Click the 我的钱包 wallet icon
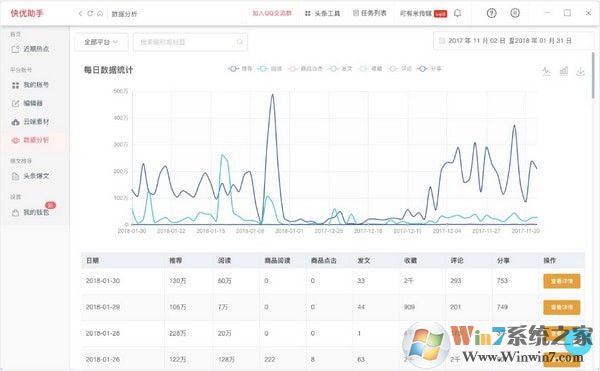 point(15,212)
